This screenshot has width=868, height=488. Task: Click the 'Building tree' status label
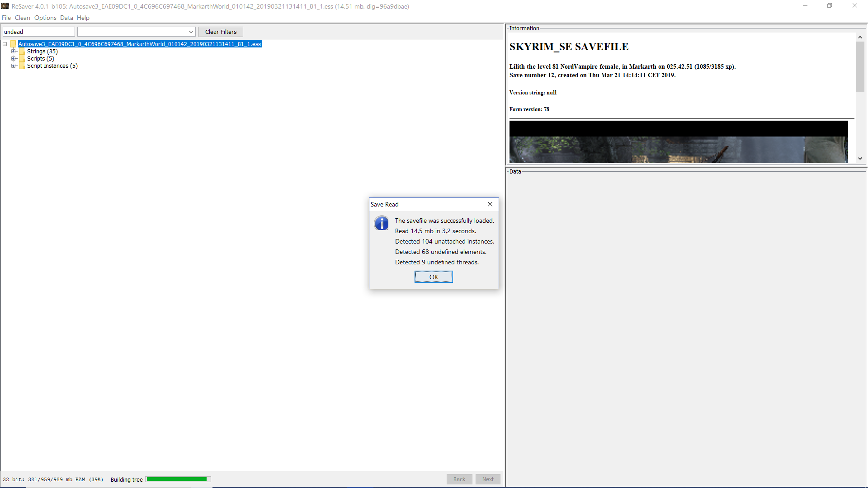click(127, 479)
